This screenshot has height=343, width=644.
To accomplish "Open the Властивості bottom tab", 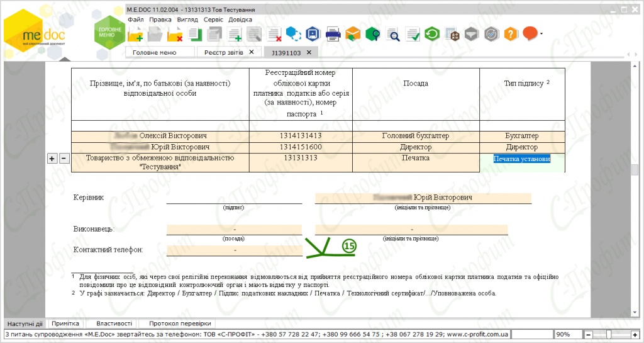I will click(114, 323).
